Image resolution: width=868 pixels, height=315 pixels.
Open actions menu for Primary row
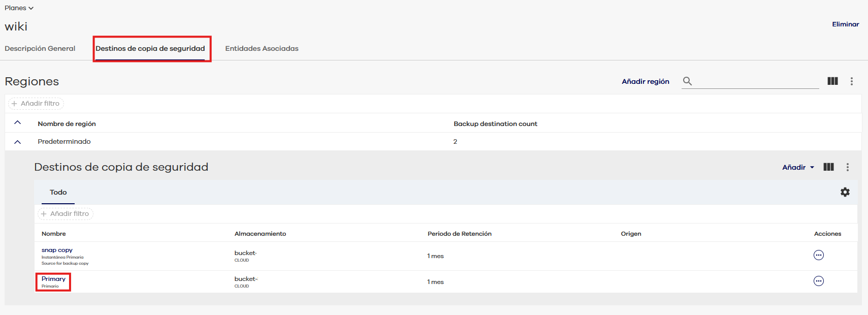[819, 281]
